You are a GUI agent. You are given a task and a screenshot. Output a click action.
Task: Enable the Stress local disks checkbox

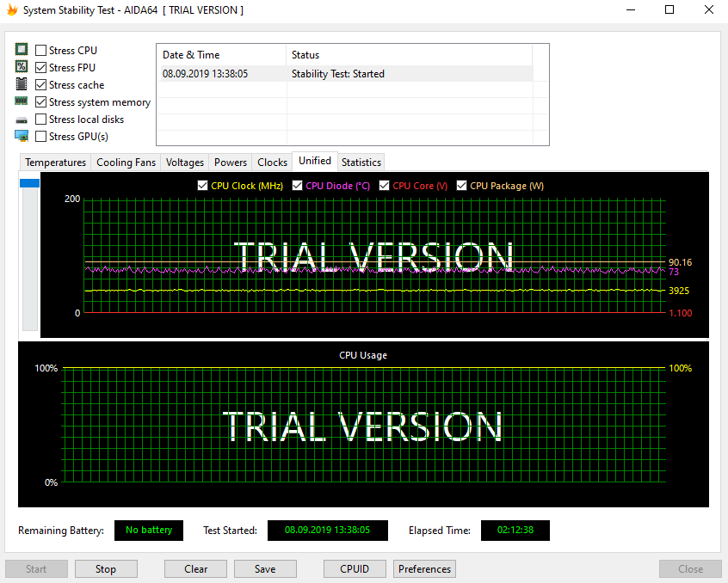pos(40,120)
